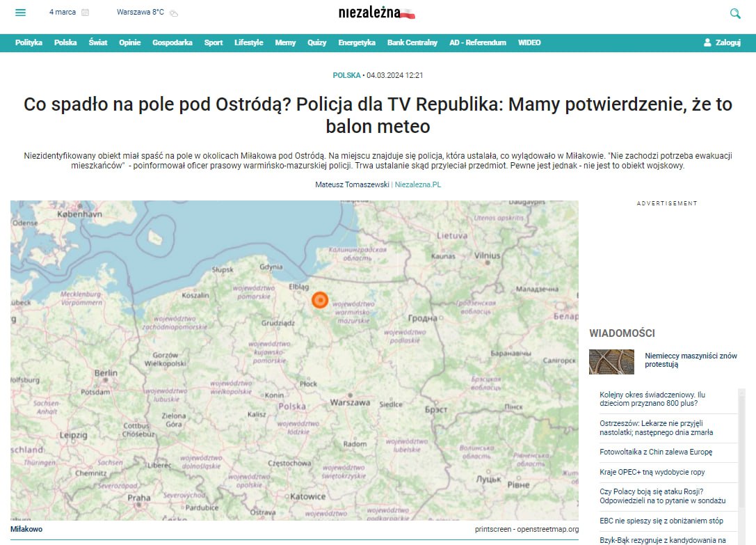Click the orange location marker on map

point(319,299)
